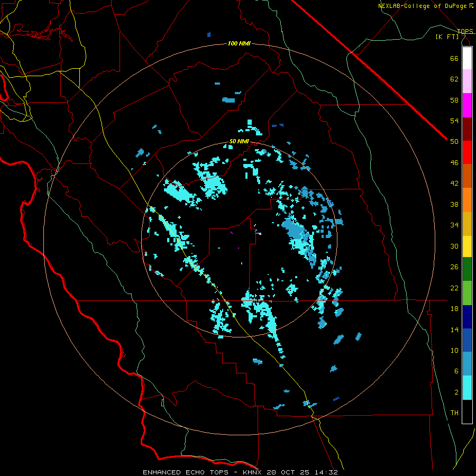Click the magenta swatch between 58 and 54
Image resolution: width=476 pixels, height=476 pixels.
pos(467,105)
